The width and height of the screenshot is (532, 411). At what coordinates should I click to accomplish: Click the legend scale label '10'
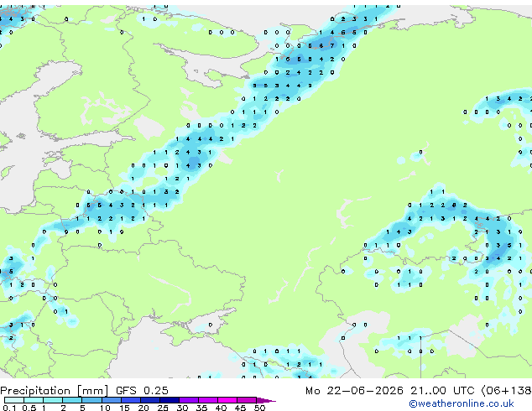coord(105,408)
